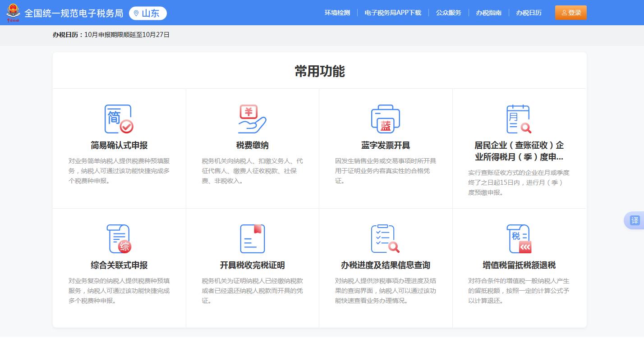The width and height of the screenshot is (644, 338).
Task: Open 办税日历 in the top navigation
Action: (x=529, y=13)
